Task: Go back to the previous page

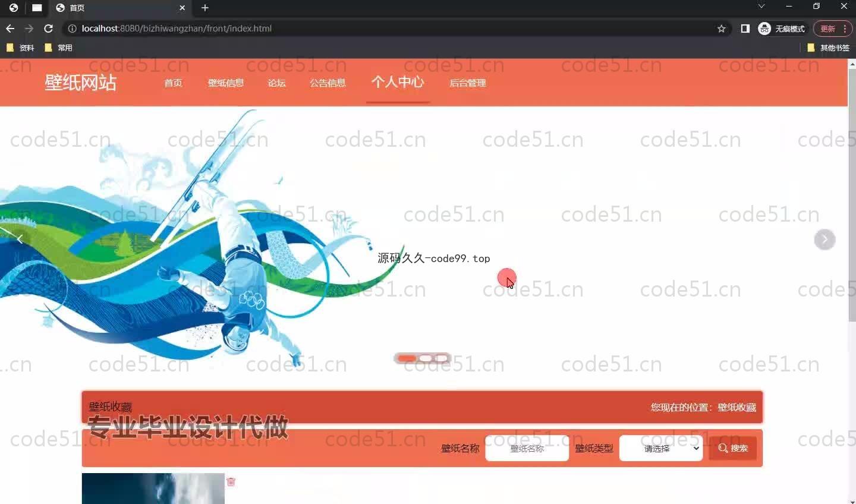Action: coord(10,29)
